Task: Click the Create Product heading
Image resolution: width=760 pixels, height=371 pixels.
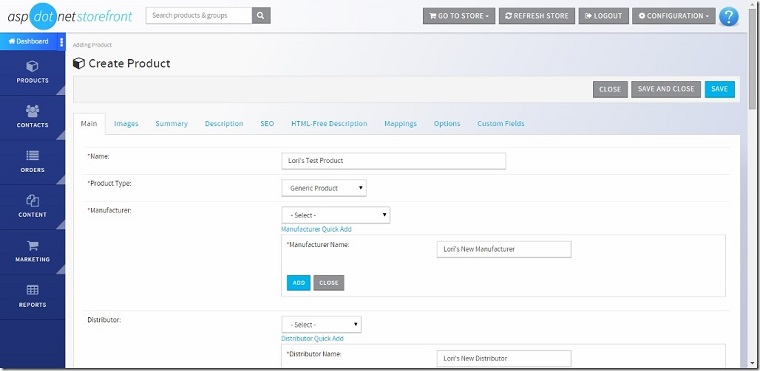Action: point(129,64)
